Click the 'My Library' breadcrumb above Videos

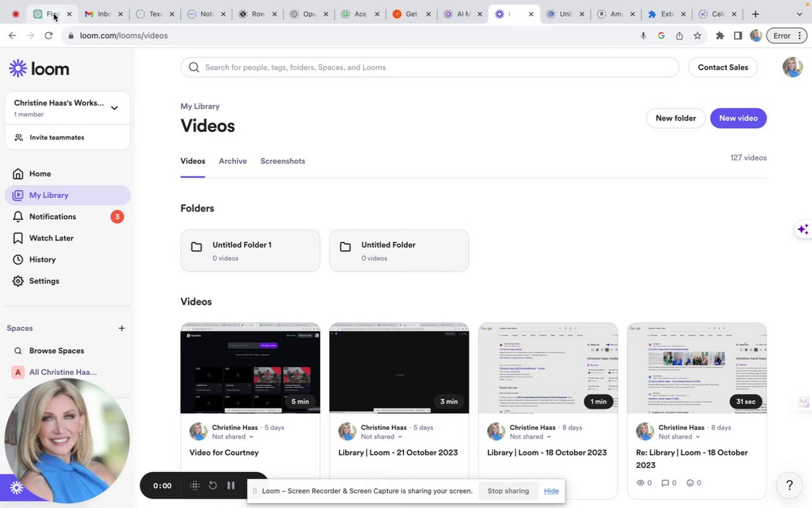(x=200, y=107)
